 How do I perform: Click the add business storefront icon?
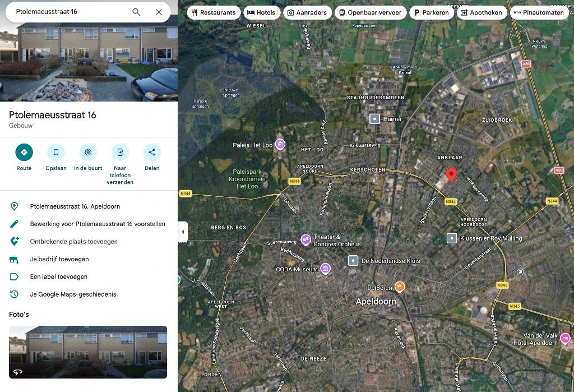pyautogui.click(x=14, y=260)
